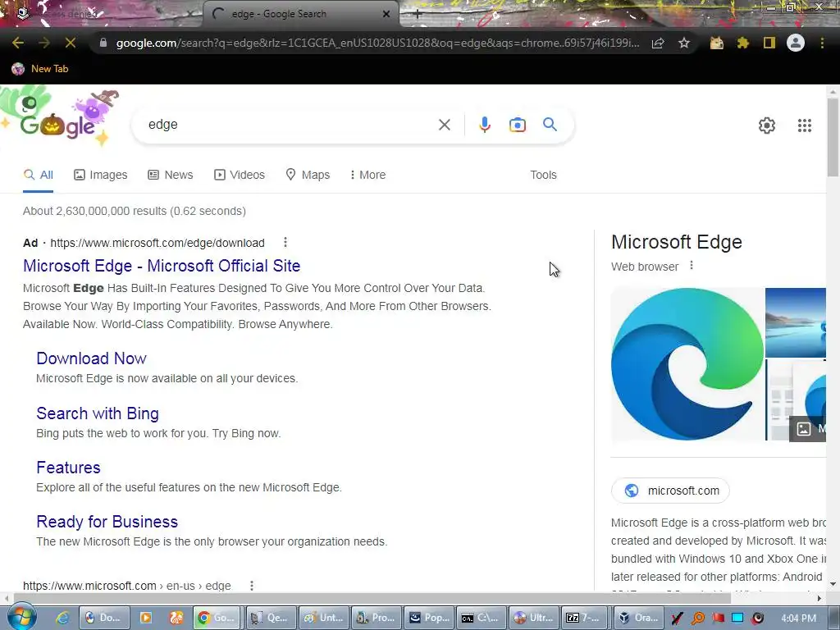Open the Ultr... taskbar window
Screen dimensions: 840x630
(x=535, y=618)
